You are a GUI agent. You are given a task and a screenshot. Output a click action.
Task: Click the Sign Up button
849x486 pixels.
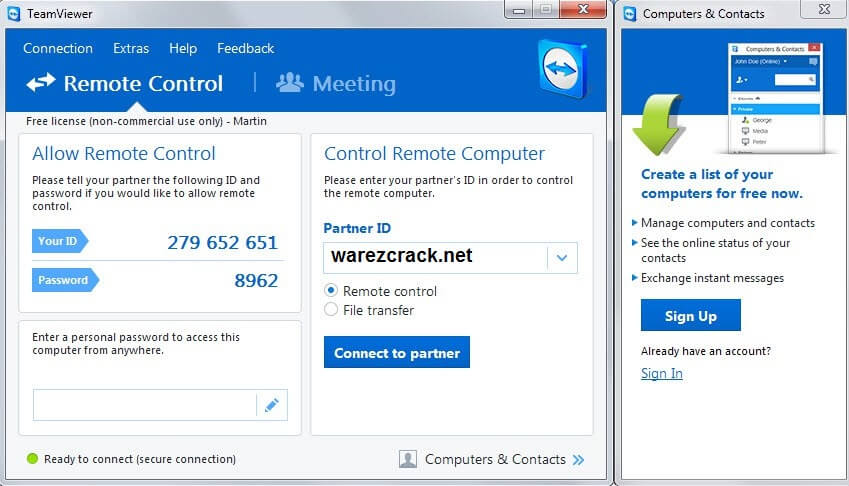pos(690,315)
